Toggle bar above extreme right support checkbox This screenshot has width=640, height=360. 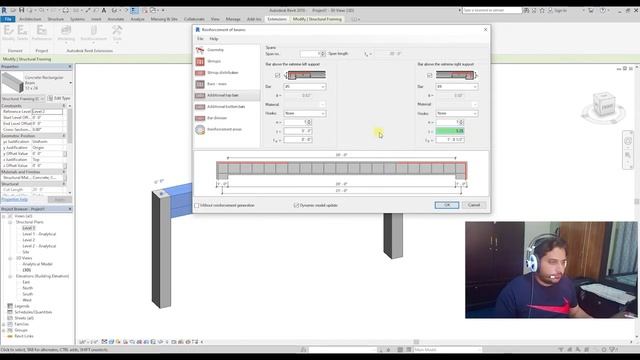(x=429, y=76)
